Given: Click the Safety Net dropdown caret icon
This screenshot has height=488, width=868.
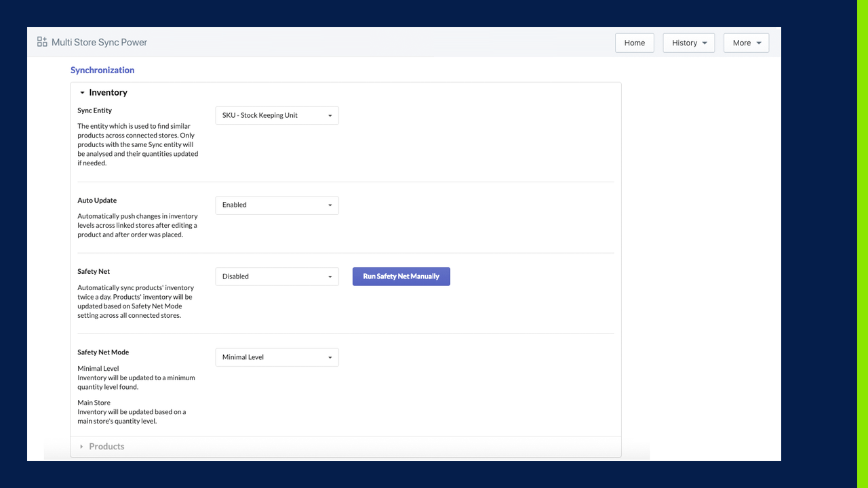Looking at the screenshot, I should 330,276.
